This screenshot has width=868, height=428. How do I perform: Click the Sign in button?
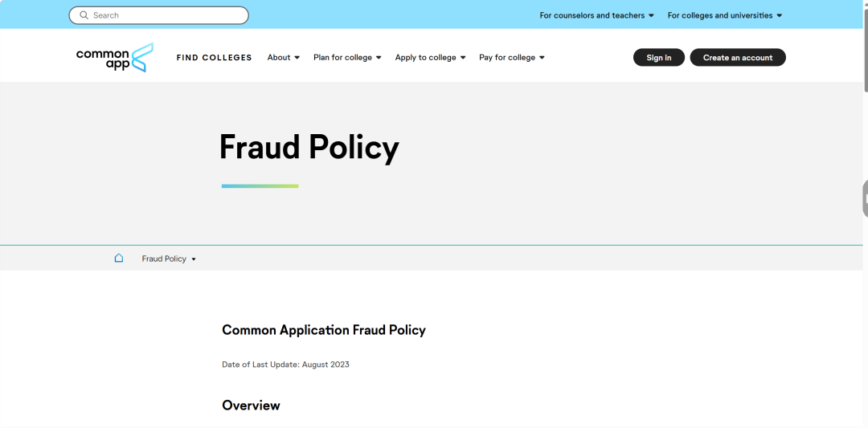coord(659,58)
